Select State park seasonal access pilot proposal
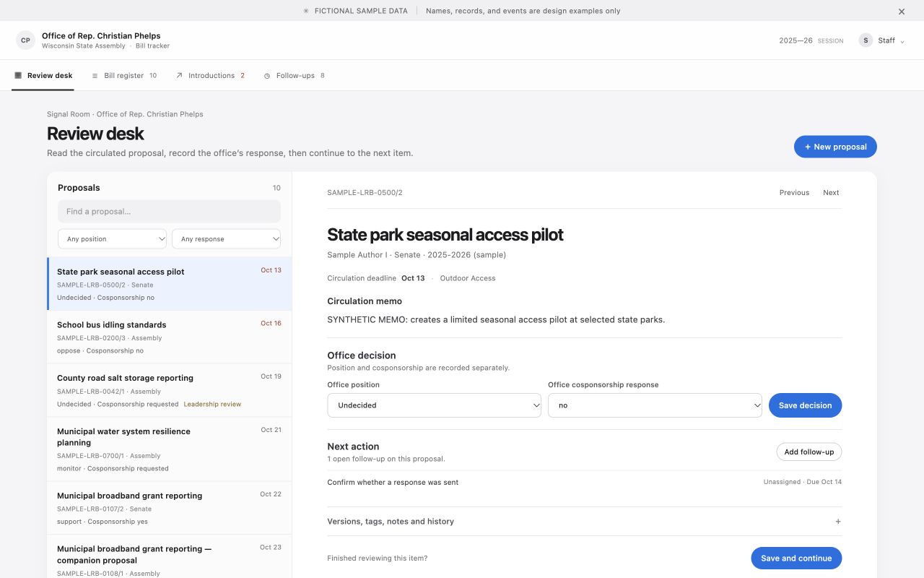This screenshot has height=578, width=924. coord(170,284)
